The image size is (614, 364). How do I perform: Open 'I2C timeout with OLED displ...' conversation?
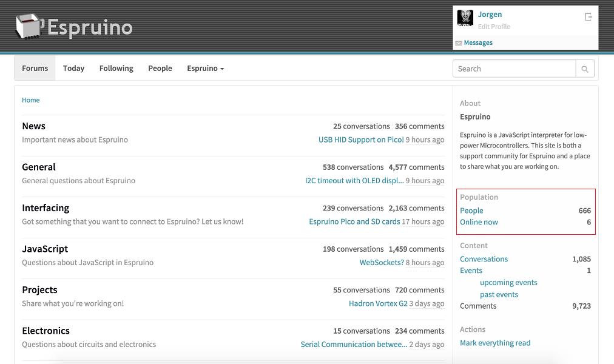tap(354, 180)
